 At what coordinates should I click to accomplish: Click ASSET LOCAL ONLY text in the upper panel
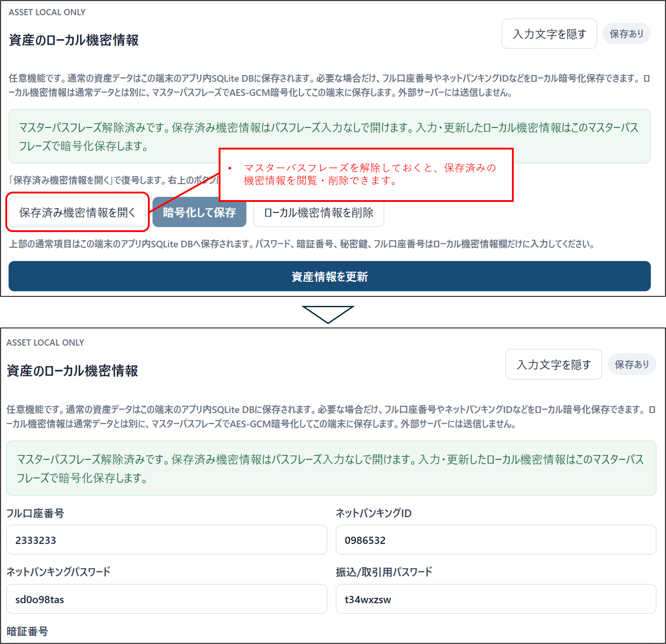tap(47, 12)
